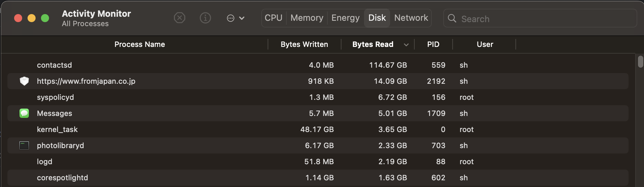Click the shield icon next to fromjapan.co.jp

pos(24,81)
